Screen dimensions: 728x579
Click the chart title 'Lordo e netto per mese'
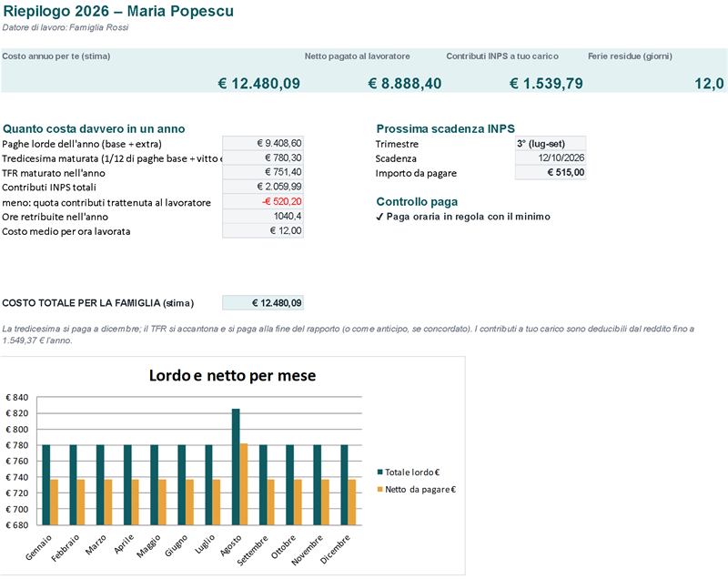point(232,375)
